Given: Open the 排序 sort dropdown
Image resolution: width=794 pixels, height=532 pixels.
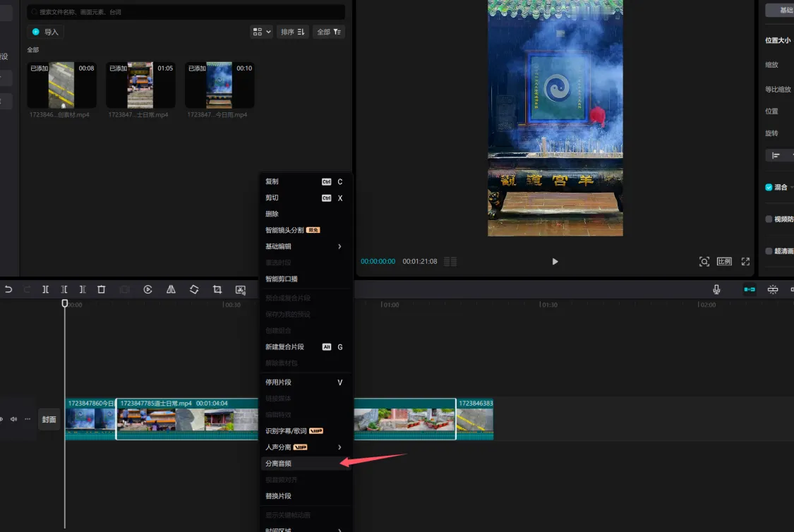Looking at the screenshot, I should click(292, 32).
